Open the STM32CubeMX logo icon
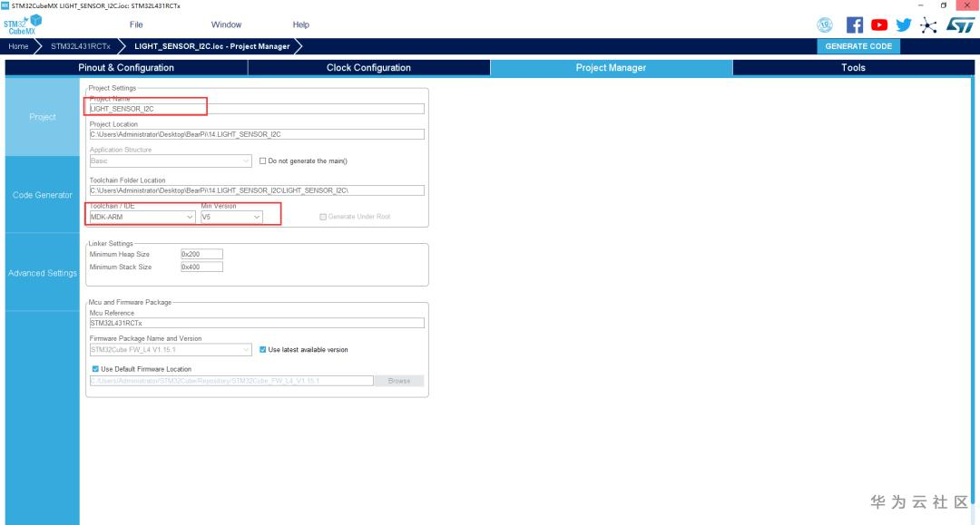The height and width of the screenshot is (525, 980). (23, 25)
